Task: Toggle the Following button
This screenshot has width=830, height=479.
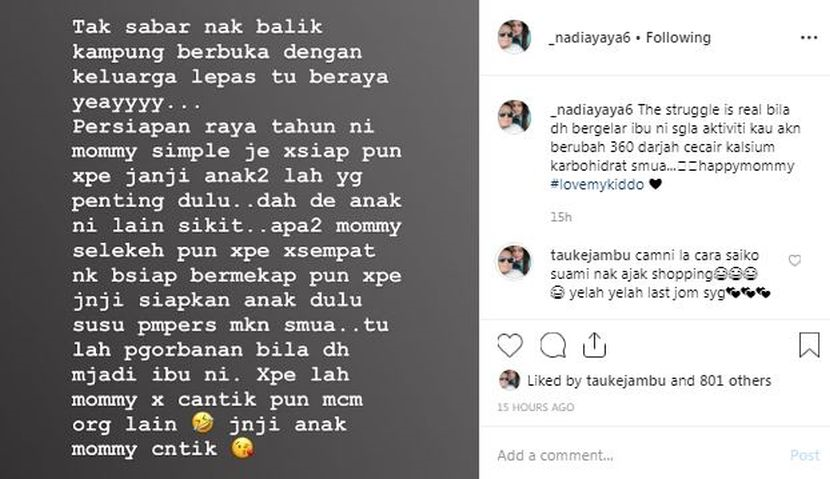Action: point(678,38)
